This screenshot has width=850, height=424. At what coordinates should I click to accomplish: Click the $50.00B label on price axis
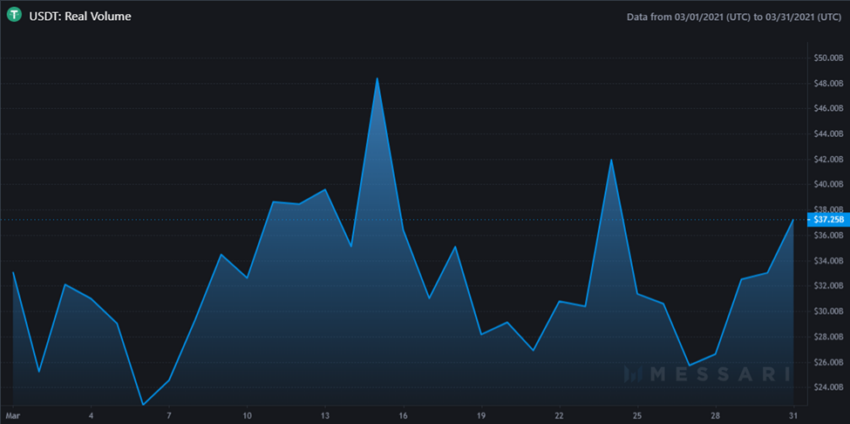click(x=828, y=58)
